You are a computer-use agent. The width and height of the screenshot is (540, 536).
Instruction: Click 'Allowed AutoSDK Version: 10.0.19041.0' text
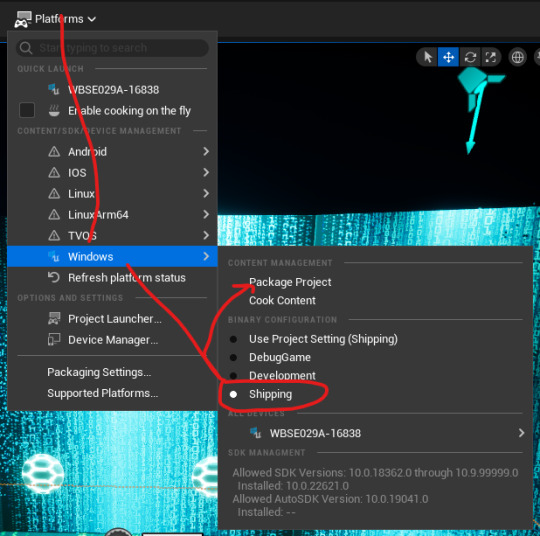[330, 499]
